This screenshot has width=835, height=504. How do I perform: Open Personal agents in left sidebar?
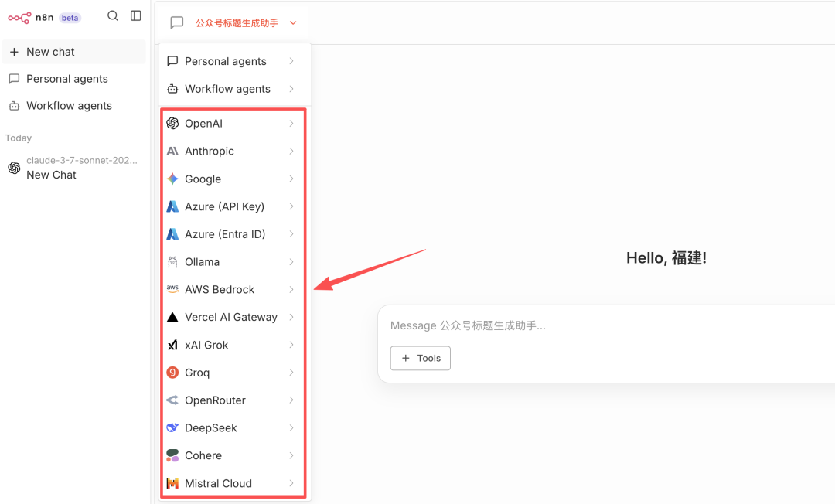66,79
